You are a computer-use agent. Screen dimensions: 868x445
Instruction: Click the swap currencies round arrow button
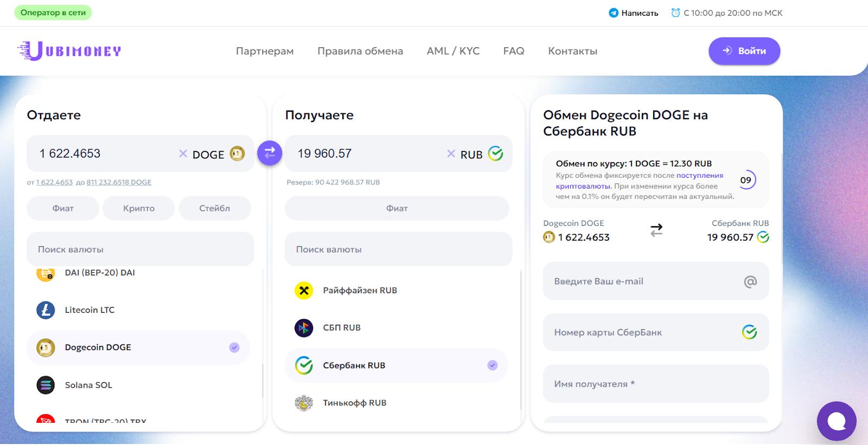click(x=270, y=153)
